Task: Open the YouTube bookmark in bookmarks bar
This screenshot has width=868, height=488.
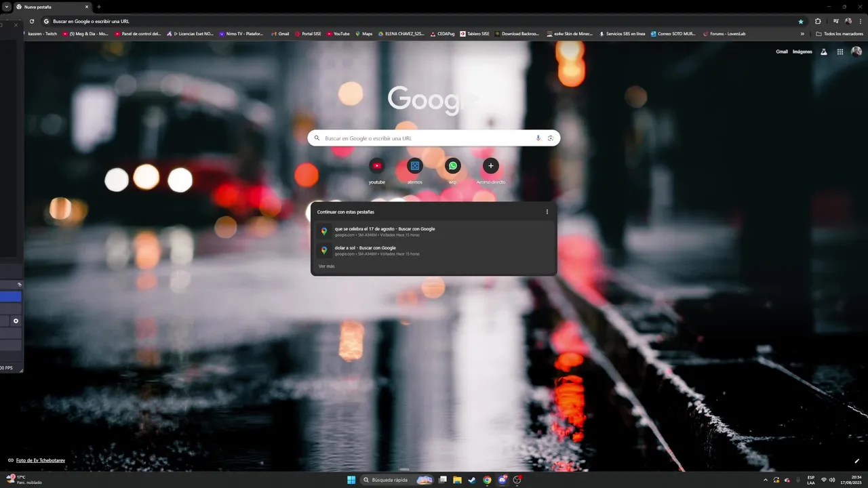Action: pos(338,34)
